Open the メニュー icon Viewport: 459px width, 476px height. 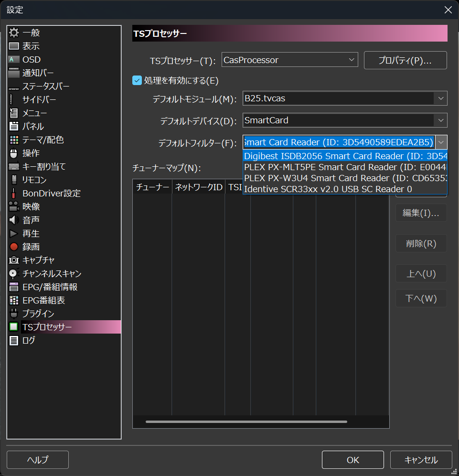point(14,113)
